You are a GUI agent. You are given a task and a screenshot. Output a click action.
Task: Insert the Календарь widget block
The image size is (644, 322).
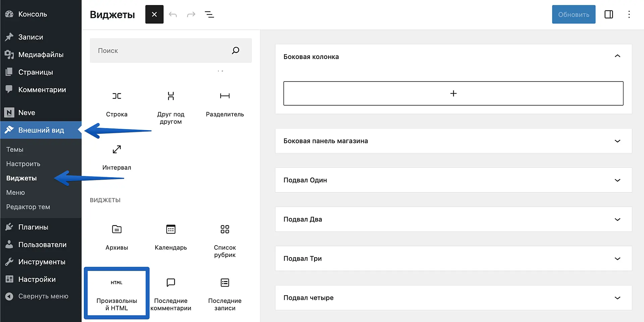coord(171,237)
